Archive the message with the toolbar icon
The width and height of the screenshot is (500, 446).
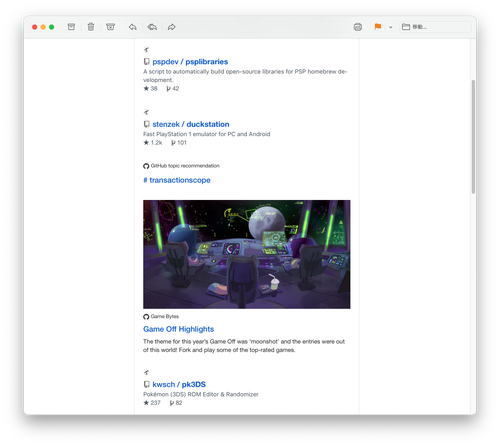tap(71, 27)
